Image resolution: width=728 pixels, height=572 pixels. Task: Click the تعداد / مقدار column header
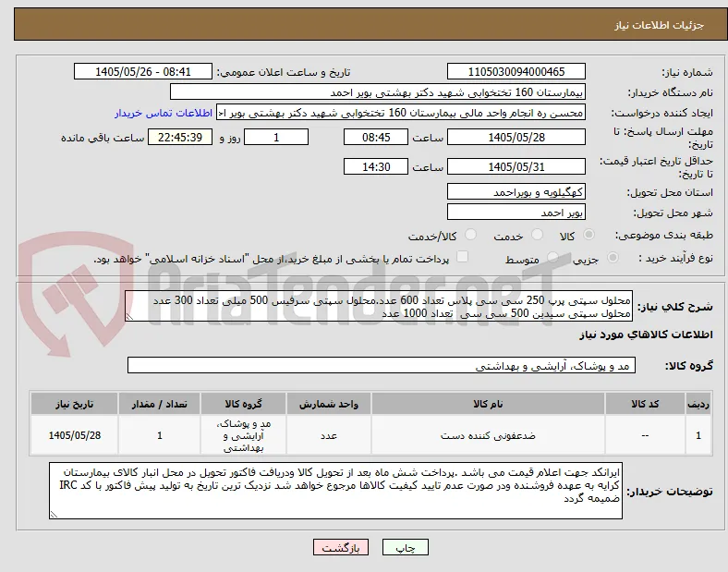159,404
